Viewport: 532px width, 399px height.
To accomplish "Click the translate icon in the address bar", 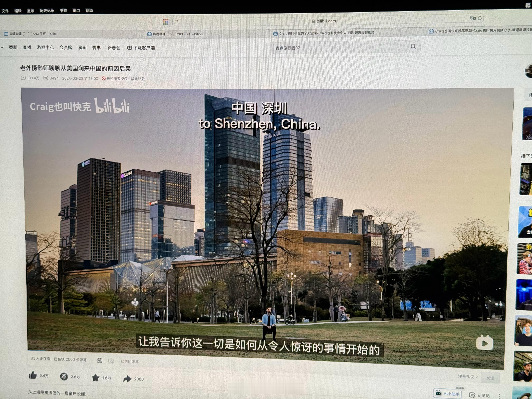I will [473, 18].
